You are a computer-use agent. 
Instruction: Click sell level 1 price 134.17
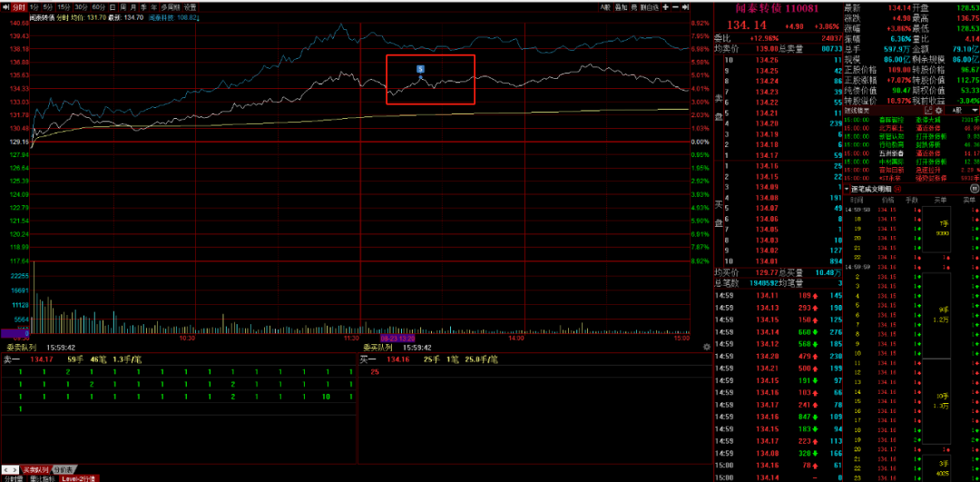coord(766,155)
